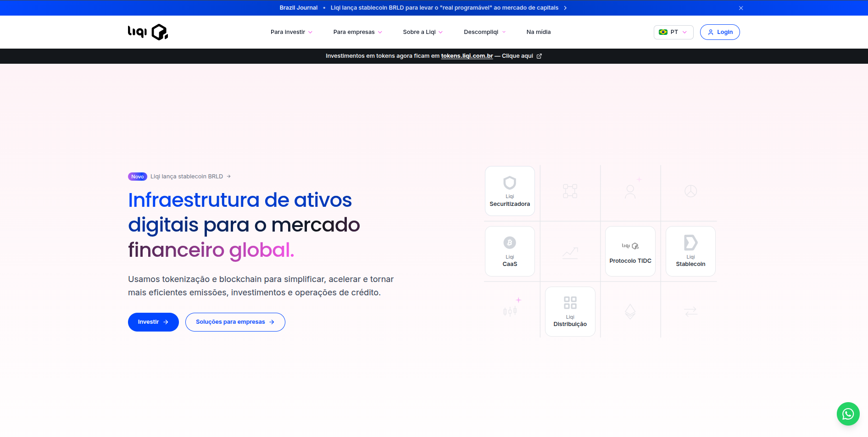Image resolution: width=868 pixels, height=437 pixels.
Task: Select the Liqi Securitizadora shield tile
Action: coord(510,191)
